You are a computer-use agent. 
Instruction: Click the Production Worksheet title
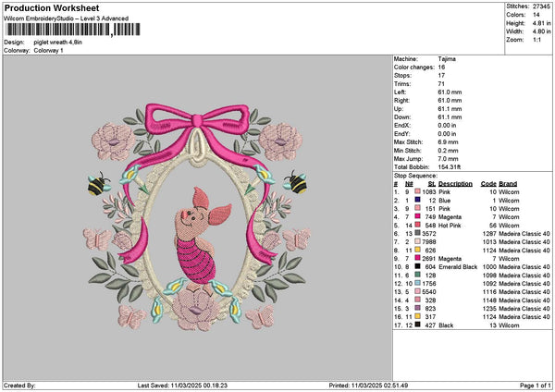pyautogui.click(x=52, y=7)
